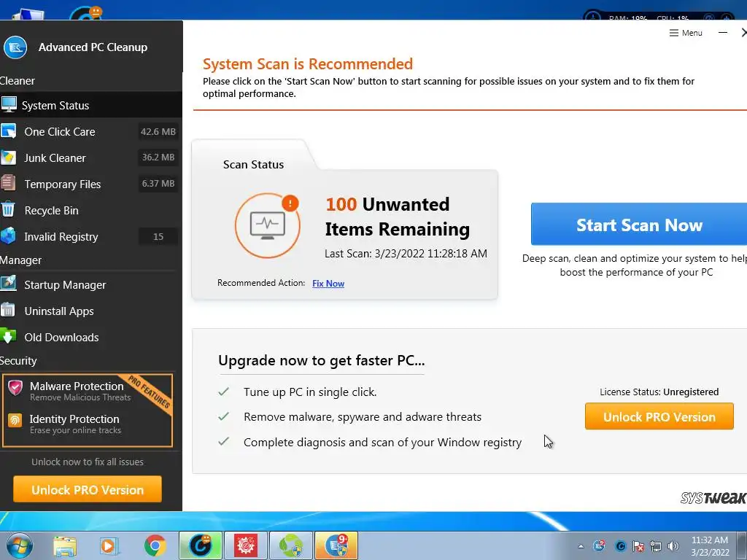Click Unlock PRO Version in sidebar

[88, 489]
